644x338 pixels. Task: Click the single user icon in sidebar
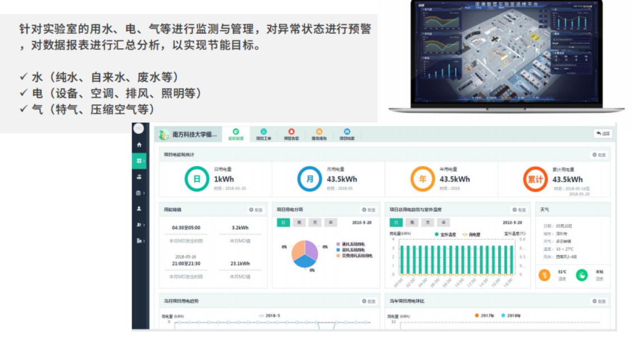[139, 209]
